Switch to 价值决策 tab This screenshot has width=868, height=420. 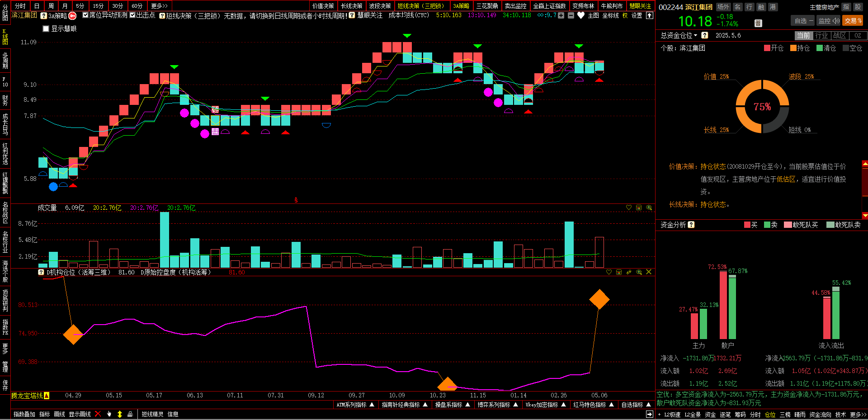coord(323,6)
